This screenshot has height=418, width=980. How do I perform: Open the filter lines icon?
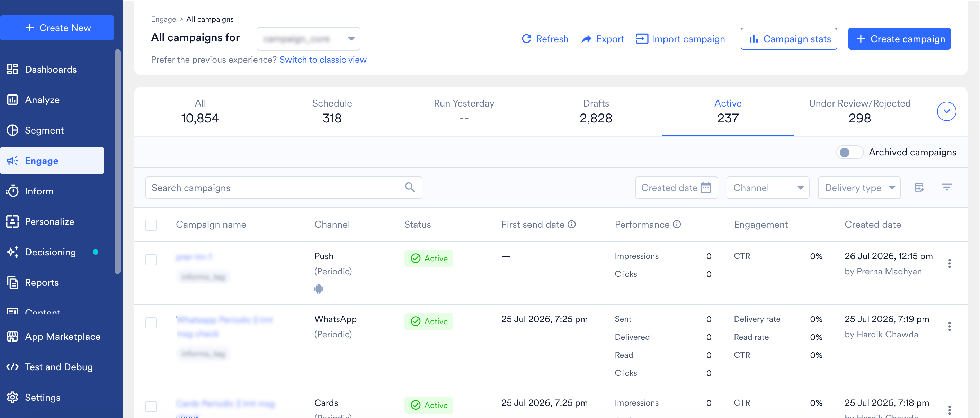(946, 187)
